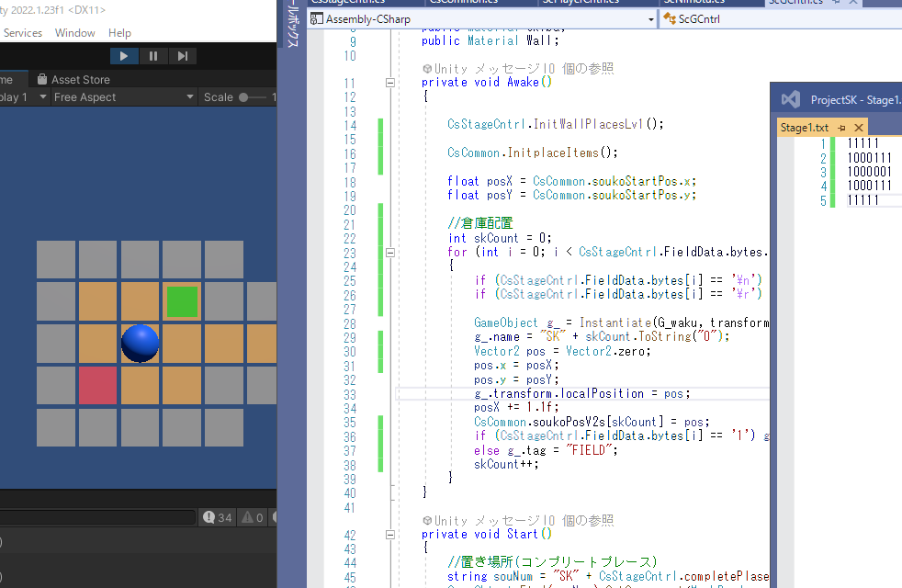The width and height of the screenshot is (902, 588).
Task: Start Play mode in Unity
Action: click(124, 56)
